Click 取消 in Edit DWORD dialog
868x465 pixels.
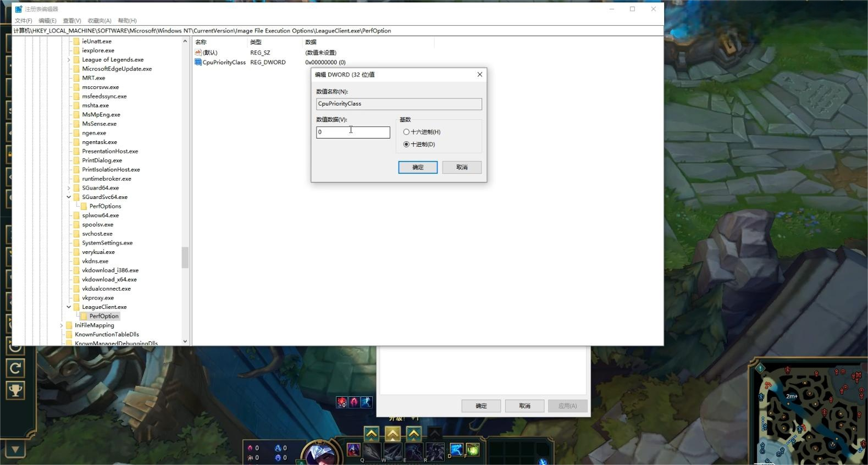pos(462,167)
